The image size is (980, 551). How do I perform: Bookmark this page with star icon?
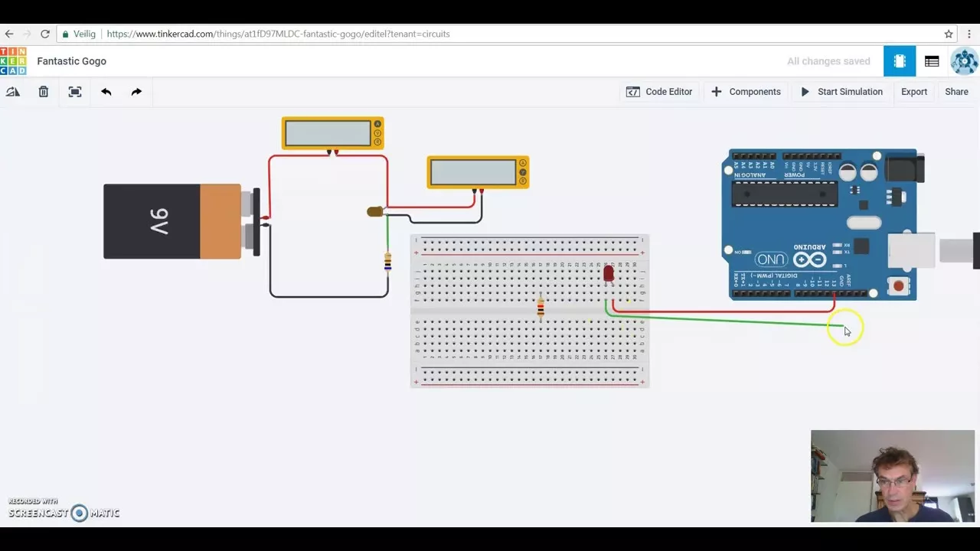pos(949,34)
